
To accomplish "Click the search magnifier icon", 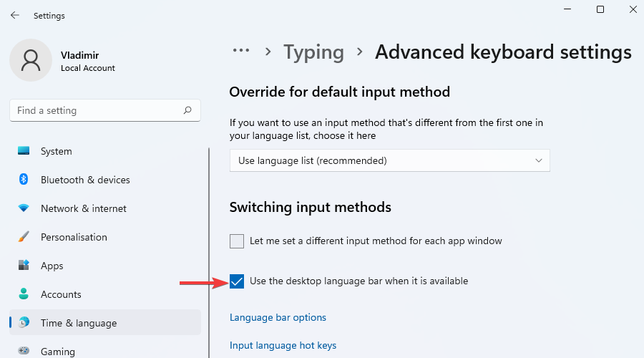I will [x=187, y=110].
